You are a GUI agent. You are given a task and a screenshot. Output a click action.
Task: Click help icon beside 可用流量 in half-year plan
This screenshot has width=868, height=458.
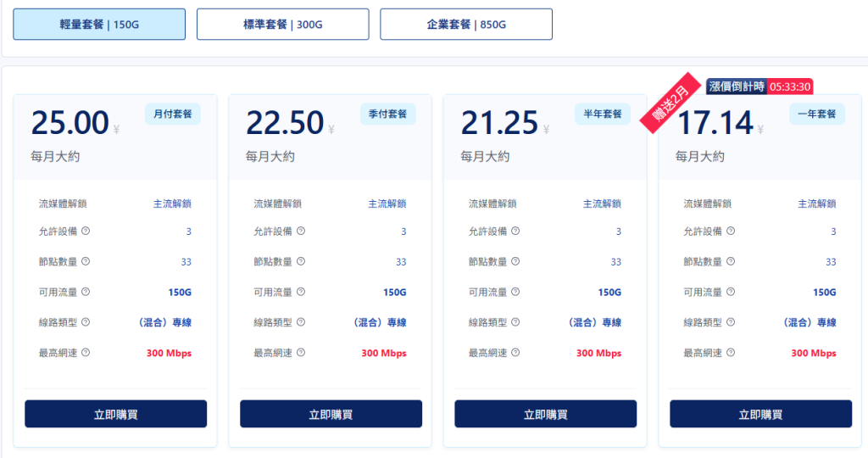point(515,291)
